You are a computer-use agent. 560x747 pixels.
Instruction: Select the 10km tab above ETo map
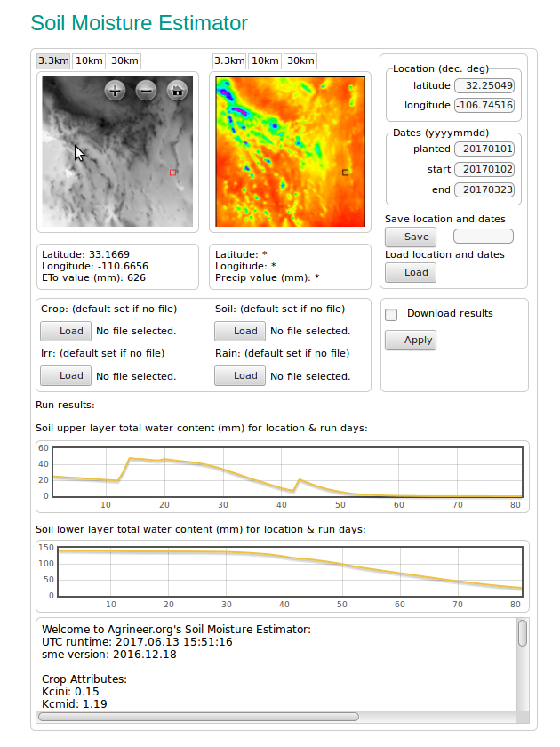click(89, 60)
